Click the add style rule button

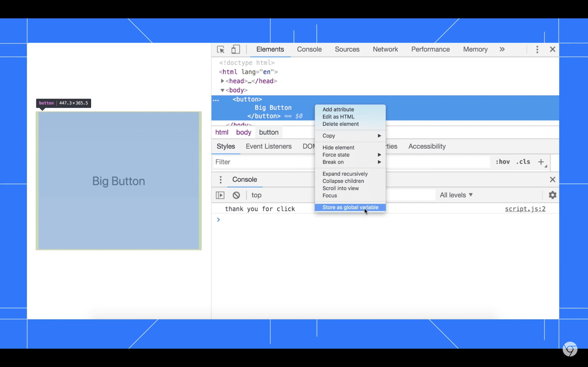click(541, 162)
